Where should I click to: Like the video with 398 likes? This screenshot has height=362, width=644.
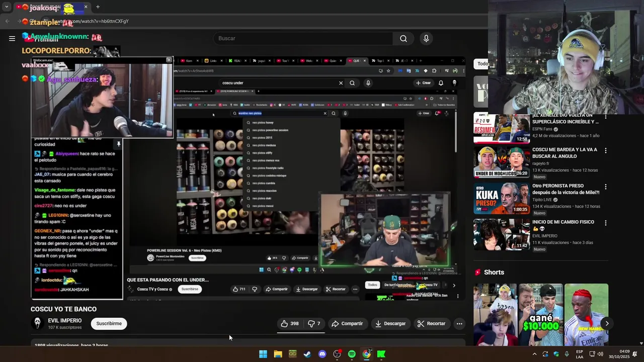(x=289, y=324)
